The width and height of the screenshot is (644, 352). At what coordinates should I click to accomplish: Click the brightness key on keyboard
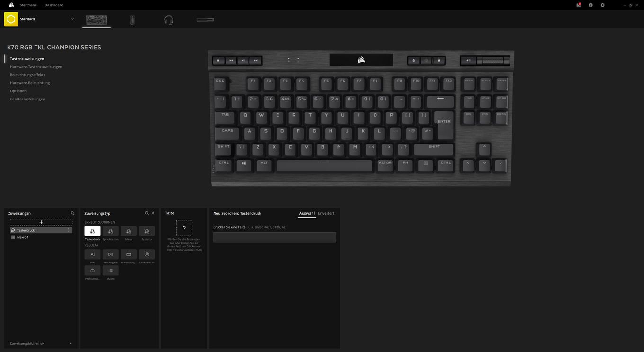coord(426,61)
